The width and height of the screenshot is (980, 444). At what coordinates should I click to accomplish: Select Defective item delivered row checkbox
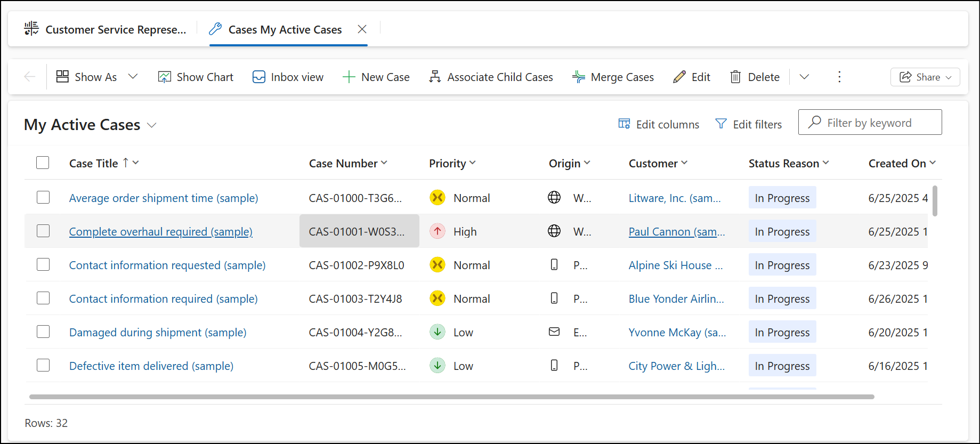(x=43, y=365)
